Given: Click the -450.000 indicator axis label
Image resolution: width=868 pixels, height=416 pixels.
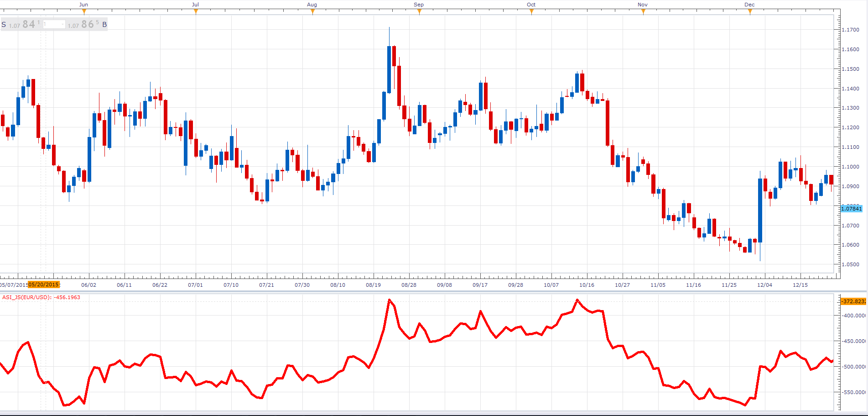Looking at the screenshot, I should [854, 341].
